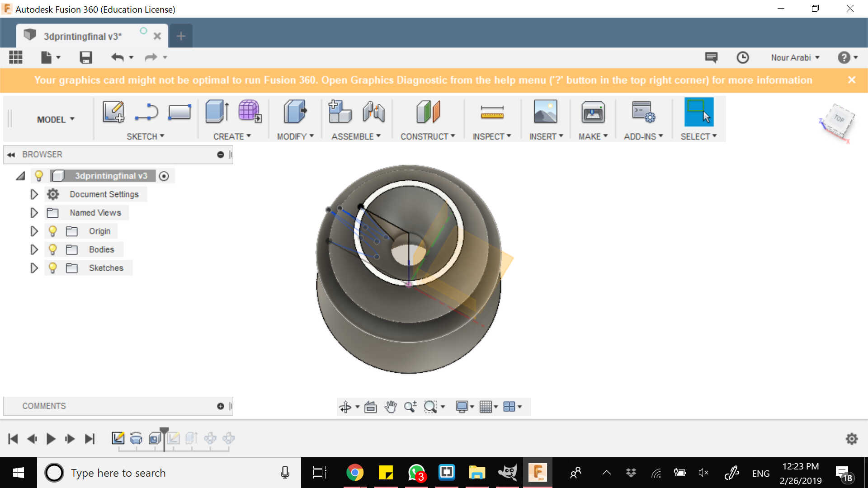The width and height of the screenshot is (868, 488).
Task: Click the Create Sketch icon
Action: [x=113, y=112]
